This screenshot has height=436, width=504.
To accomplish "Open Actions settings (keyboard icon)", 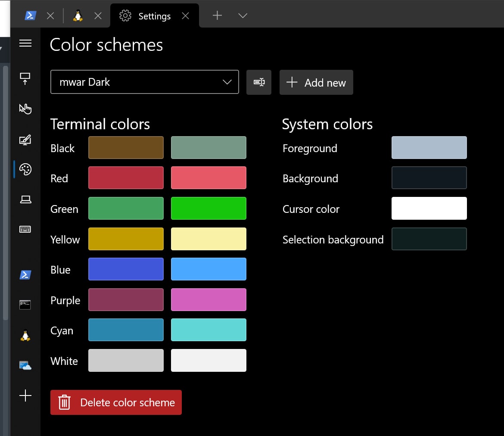I will tap(25, 230).
